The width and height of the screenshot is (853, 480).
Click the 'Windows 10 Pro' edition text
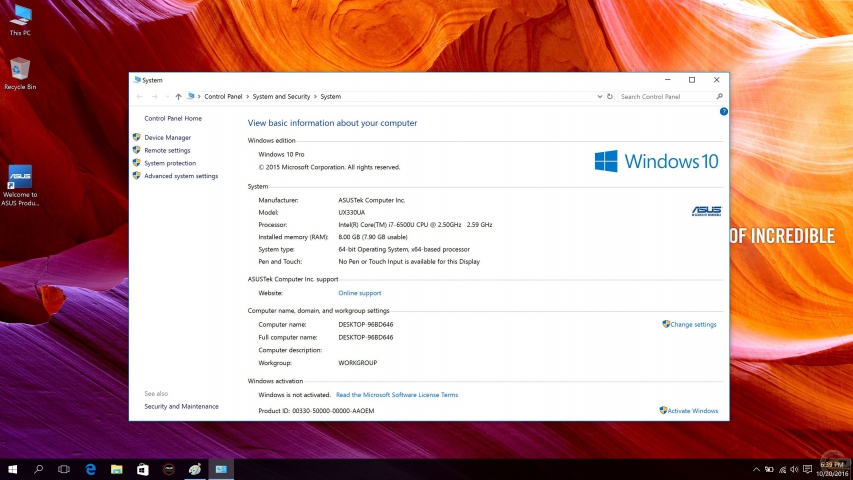coord(281,155)
